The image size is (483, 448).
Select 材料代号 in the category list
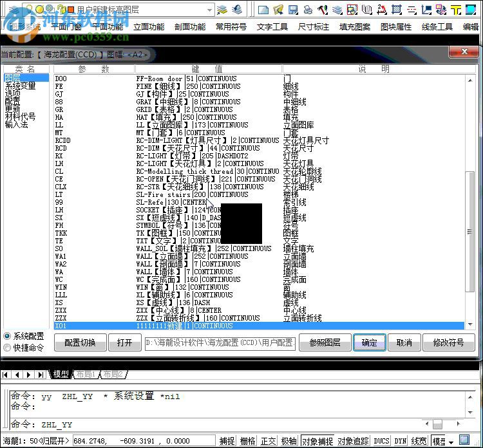point(21,117)
